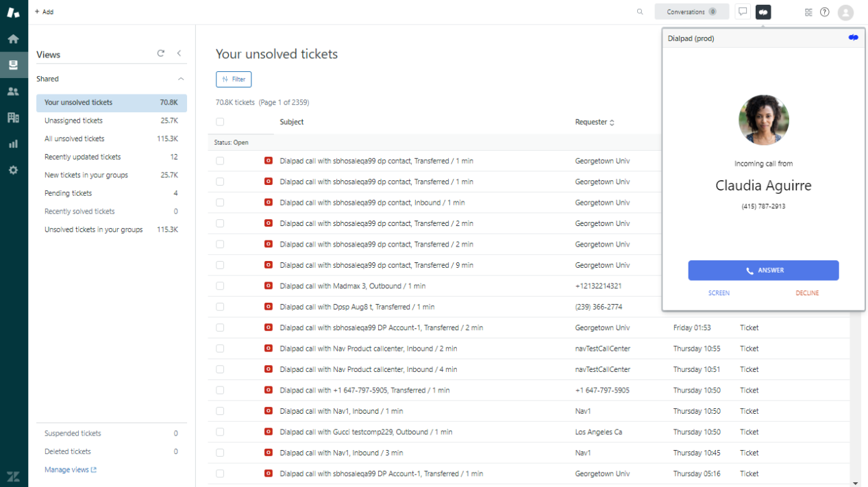Check the Gucci testcomp229 ticket checkbox

pos(220,432)
